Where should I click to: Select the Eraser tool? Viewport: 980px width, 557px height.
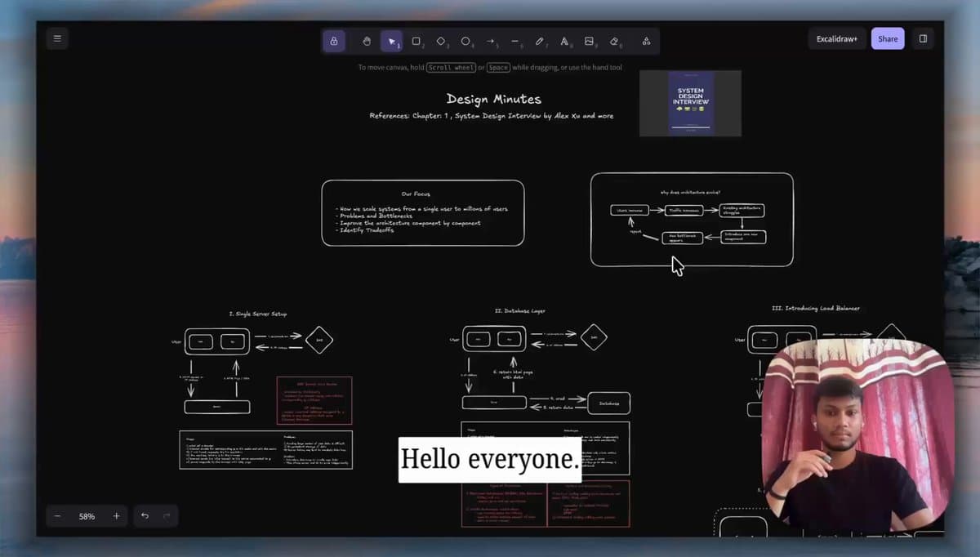[x=615, y=41]
